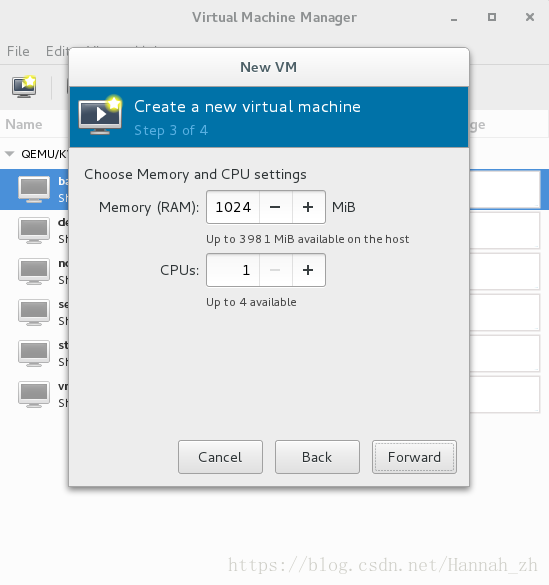Cancel the New VM wizard
The height and width of the screenshot is (585, 549).
pyautogui.click(x=220, y=457)
